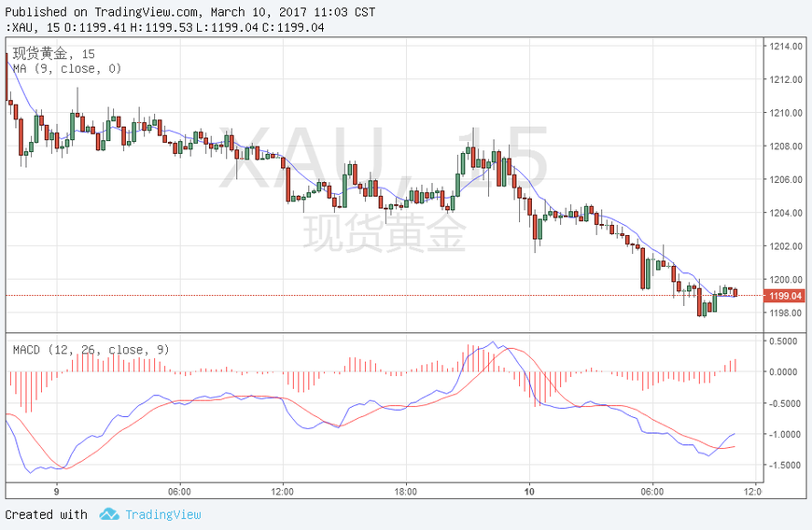
Task: Click the 1214.00 price axis label
Action: [x=786, y=46]
